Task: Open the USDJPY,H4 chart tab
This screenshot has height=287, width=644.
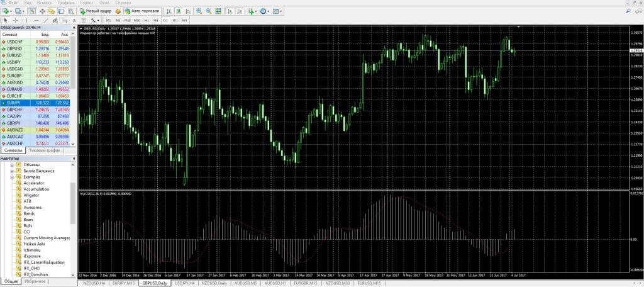Action: point(184,283)
